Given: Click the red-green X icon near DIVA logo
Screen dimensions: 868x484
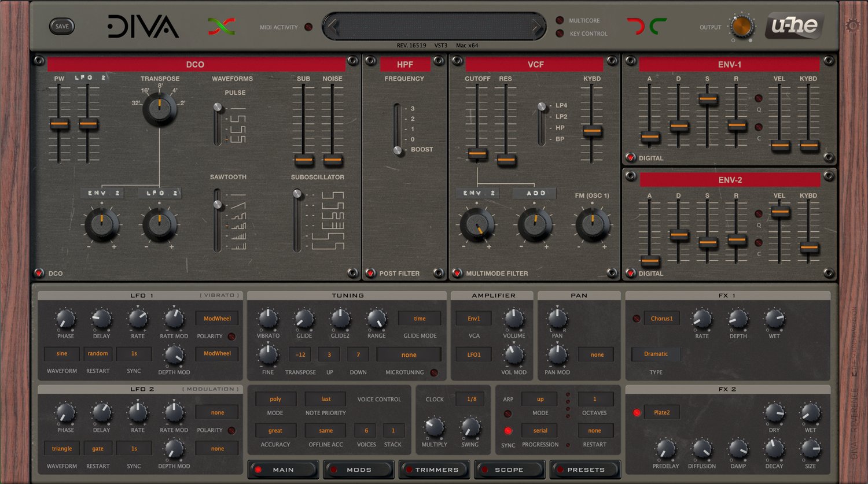Looking at the screenshot, I should click(x=222, y=26).
